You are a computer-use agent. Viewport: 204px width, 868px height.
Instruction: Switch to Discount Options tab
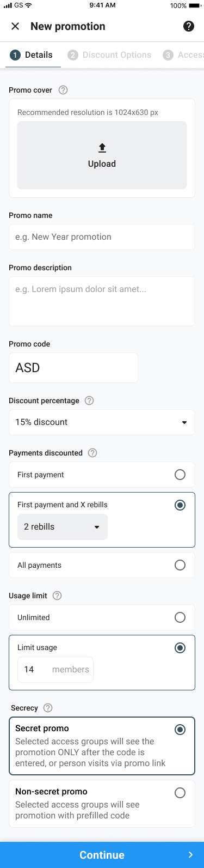[110, 55]
